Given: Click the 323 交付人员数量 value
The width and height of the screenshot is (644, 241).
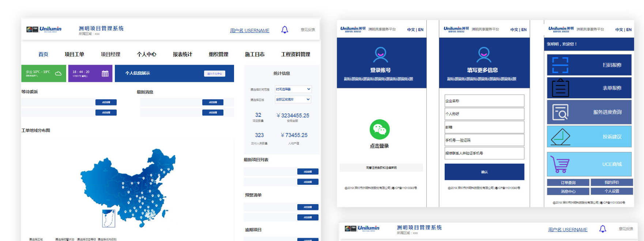Looking at the screenshot, I should [259, 135].
